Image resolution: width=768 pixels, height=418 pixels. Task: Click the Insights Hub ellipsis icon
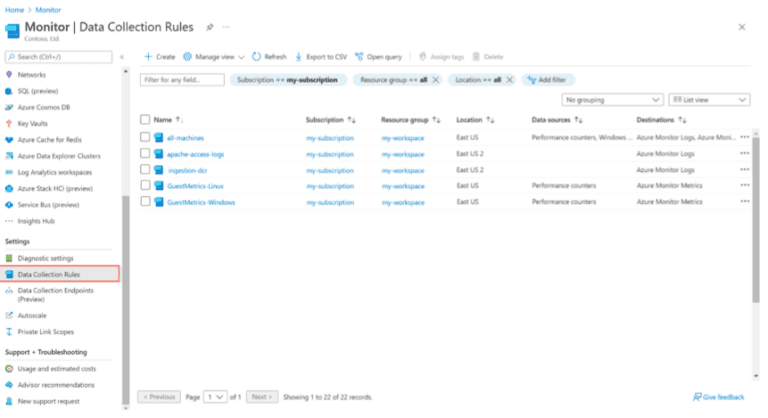(x=9, y=221)
